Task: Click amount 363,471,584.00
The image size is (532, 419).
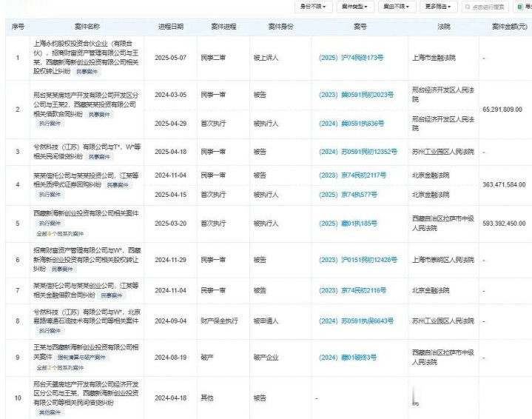Action: (504, 185)
